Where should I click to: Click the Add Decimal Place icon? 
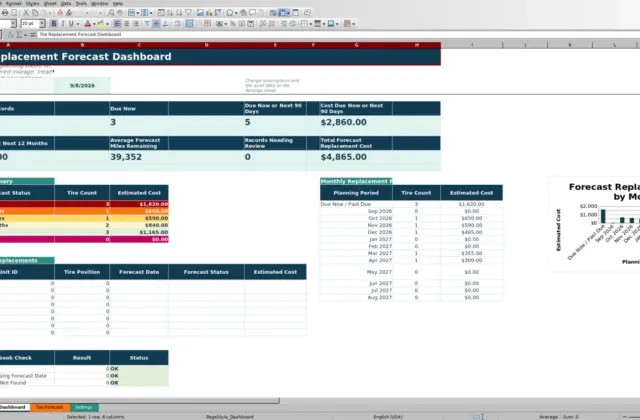point(263,24)
